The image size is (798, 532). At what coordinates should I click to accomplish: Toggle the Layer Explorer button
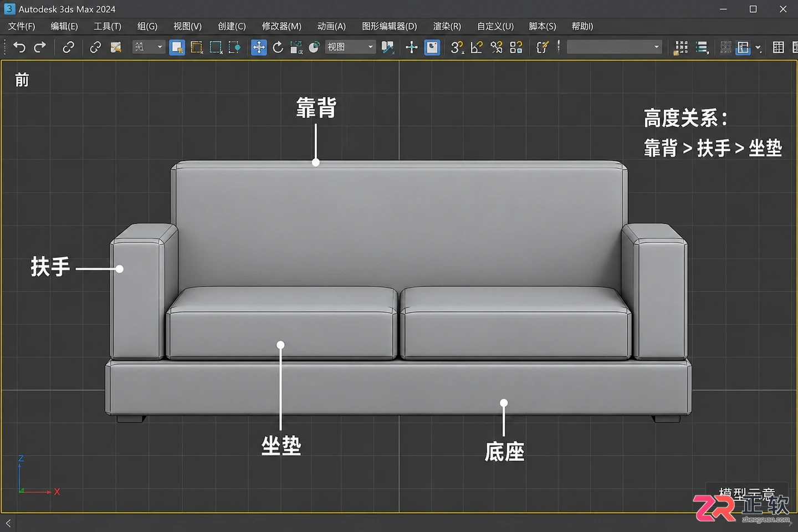coord(725,47)
